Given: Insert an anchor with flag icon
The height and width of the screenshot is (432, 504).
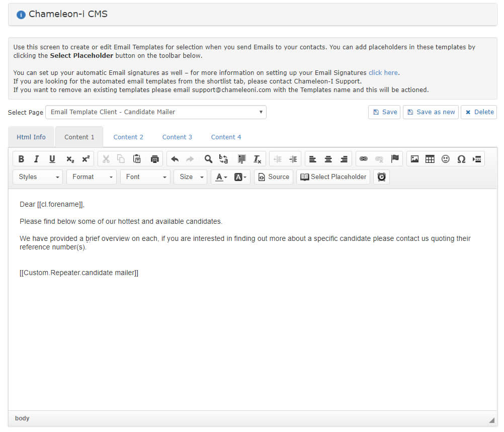Looking at the screenshot, I should [x=395, y=159].
